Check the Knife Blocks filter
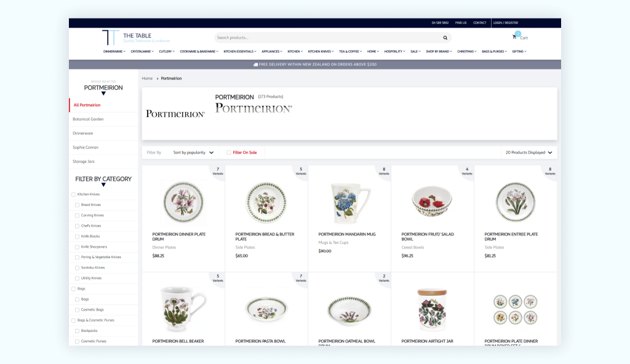The height and width of the screenshot is (364, 630). (77, 236)
